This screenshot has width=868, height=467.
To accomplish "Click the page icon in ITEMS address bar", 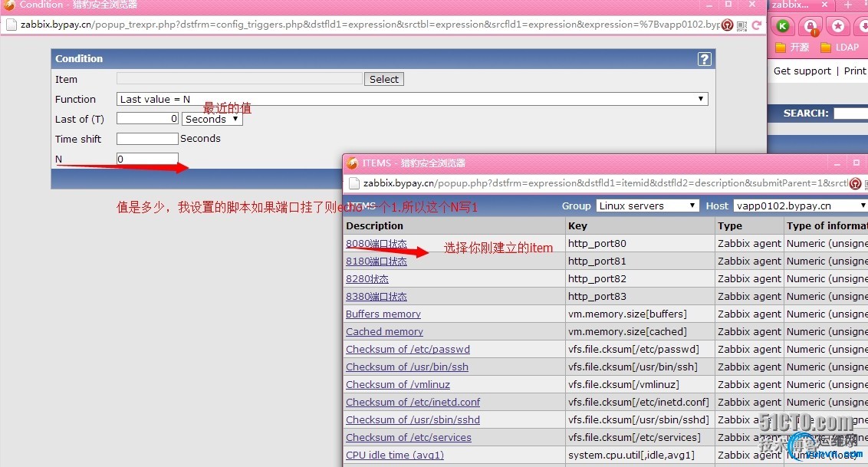I will point(353,183).
